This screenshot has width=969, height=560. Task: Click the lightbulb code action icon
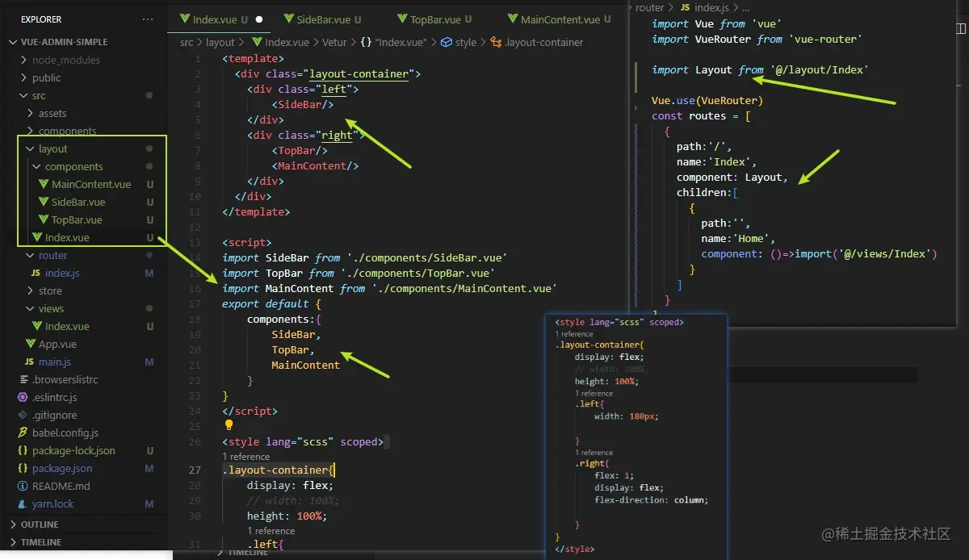click(229, 425)
